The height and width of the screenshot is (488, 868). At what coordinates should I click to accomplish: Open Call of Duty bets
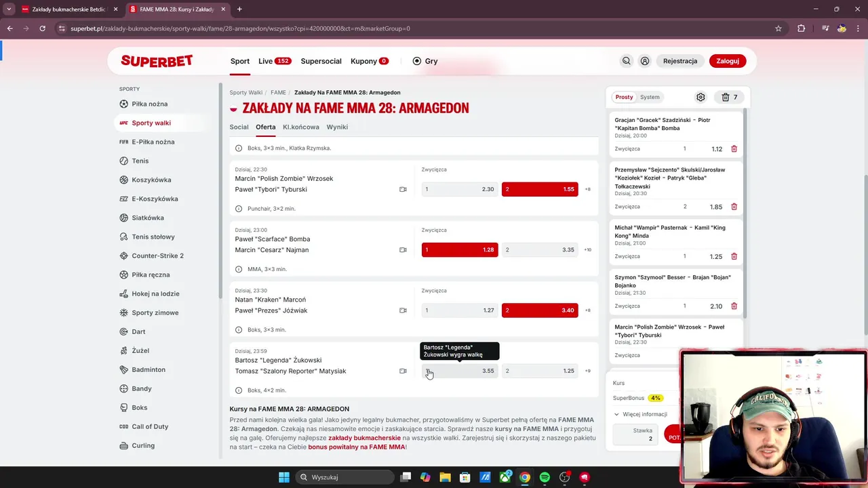click(x=144, y=426)
